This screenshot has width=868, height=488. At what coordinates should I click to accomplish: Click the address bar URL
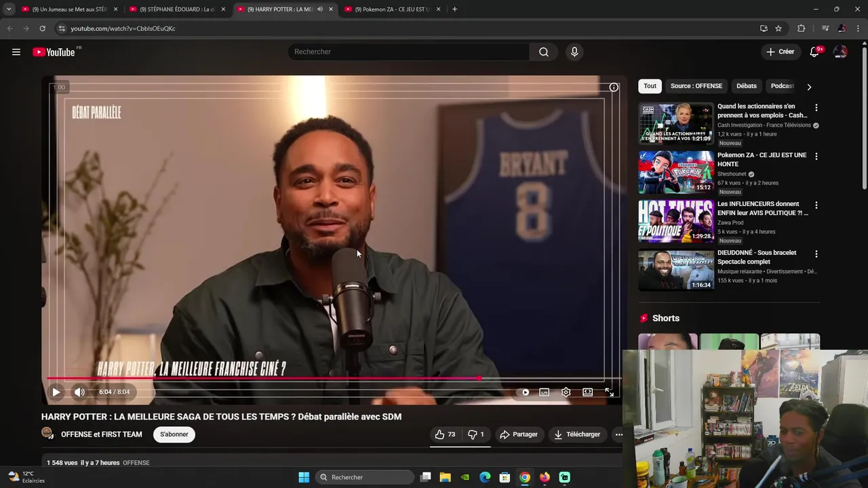[123, 28]
